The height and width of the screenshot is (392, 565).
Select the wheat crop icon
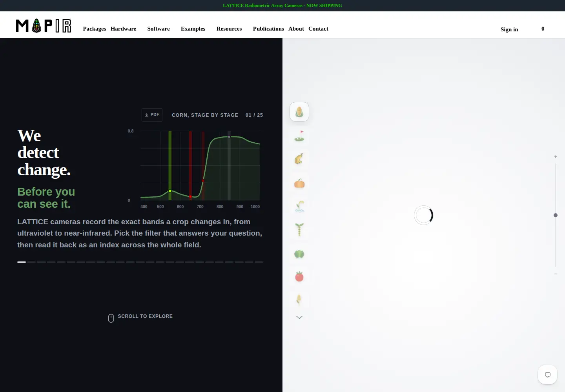tap(299, 300)
